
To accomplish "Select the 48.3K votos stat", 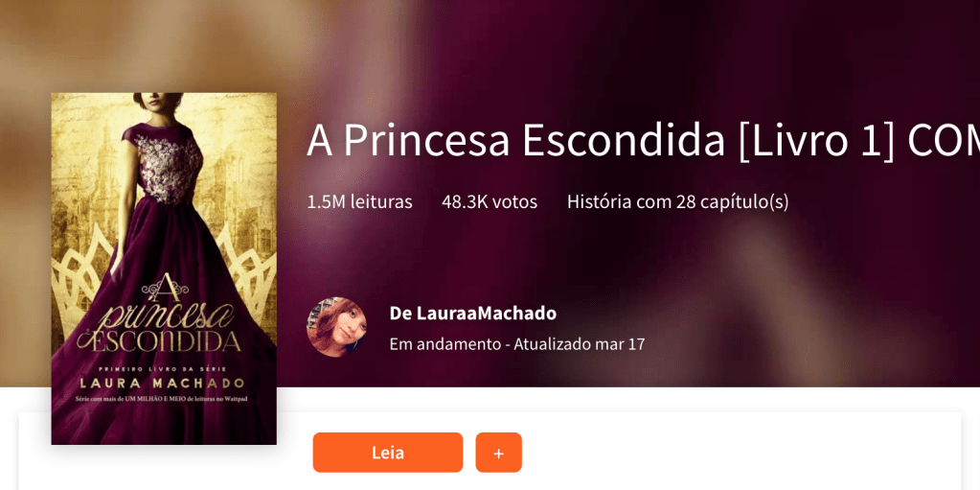I will click(490, 202).
